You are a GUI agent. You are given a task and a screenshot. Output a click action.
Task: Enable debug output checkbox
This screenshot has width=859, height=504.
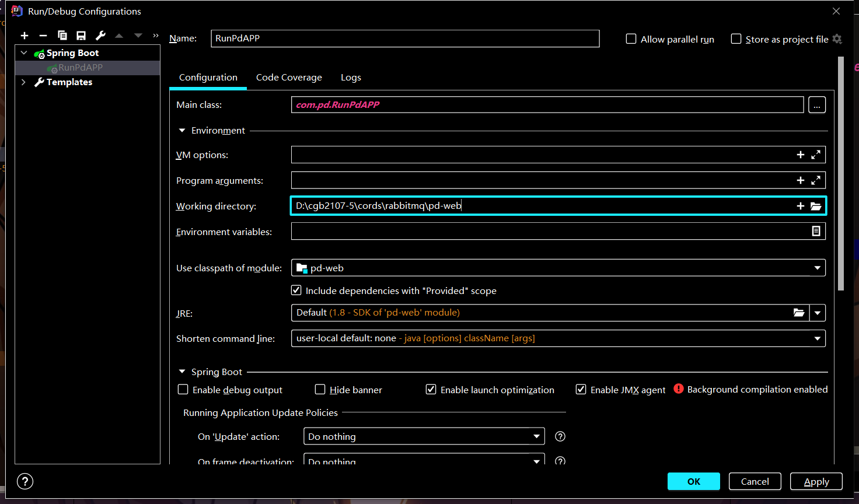[x=183, y=389]
